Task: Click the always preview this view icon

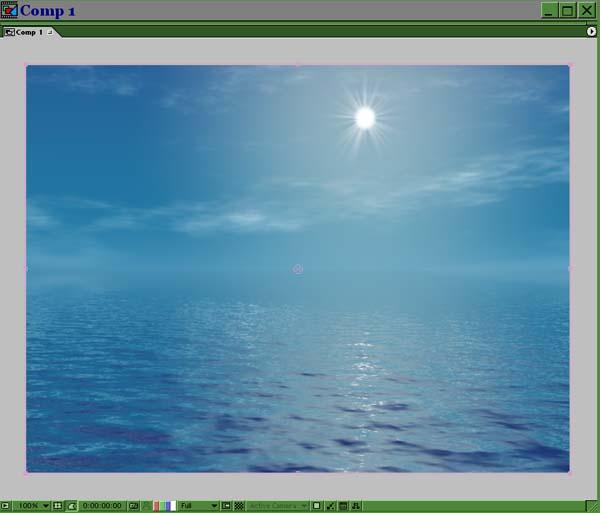Action: click(x=5, y=506)
